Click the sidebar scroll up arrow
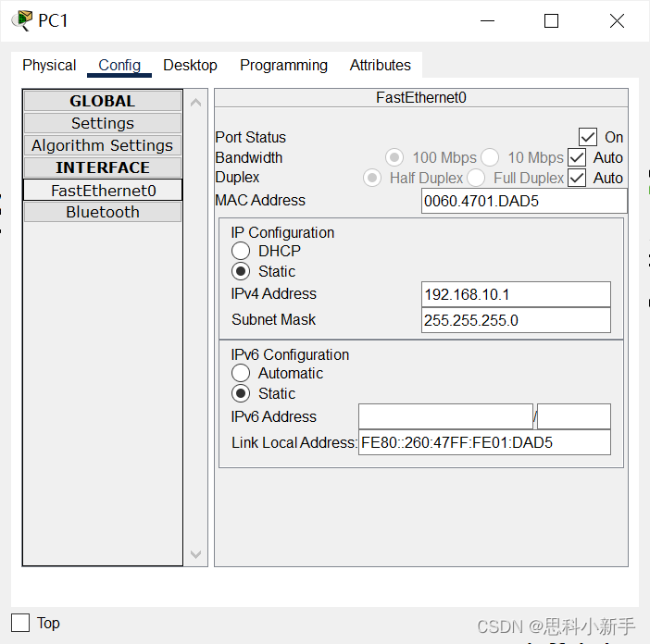 pos(195,103)
